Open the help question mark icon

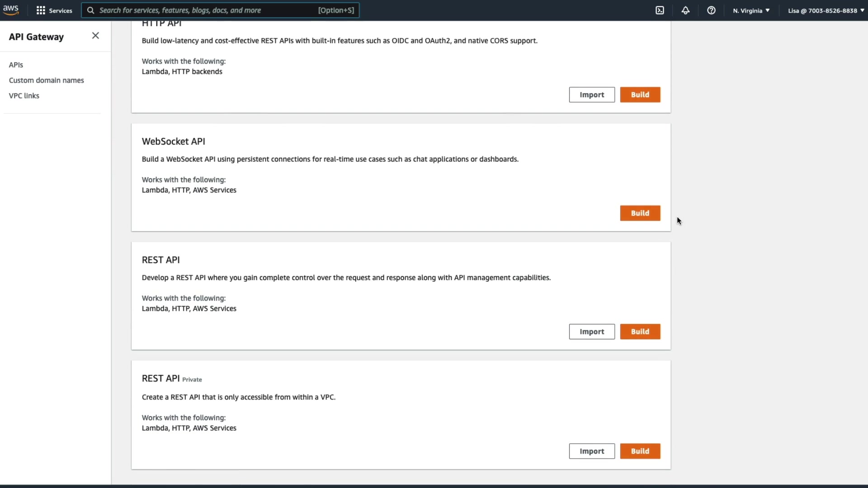[x=711, y=10]
